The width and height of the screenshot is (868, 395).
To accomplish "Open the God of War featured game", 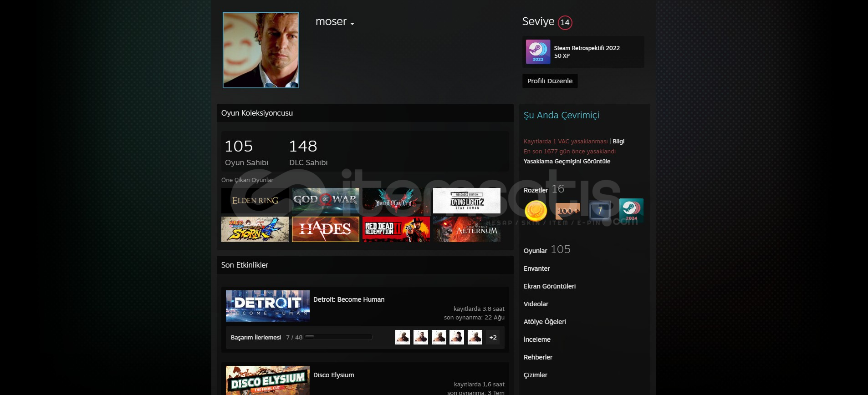I will (x=326, y=201).
